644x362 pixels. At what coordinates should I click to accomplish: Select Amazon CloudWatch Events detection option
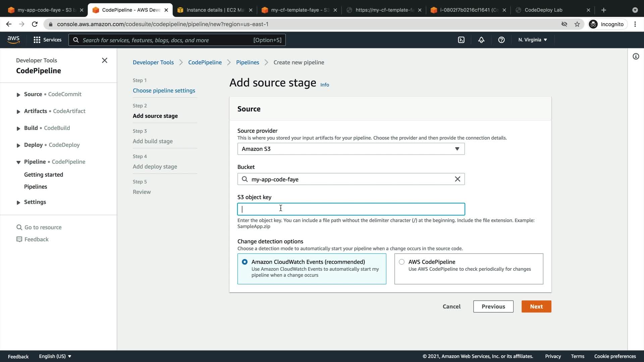tap(245, 262)
